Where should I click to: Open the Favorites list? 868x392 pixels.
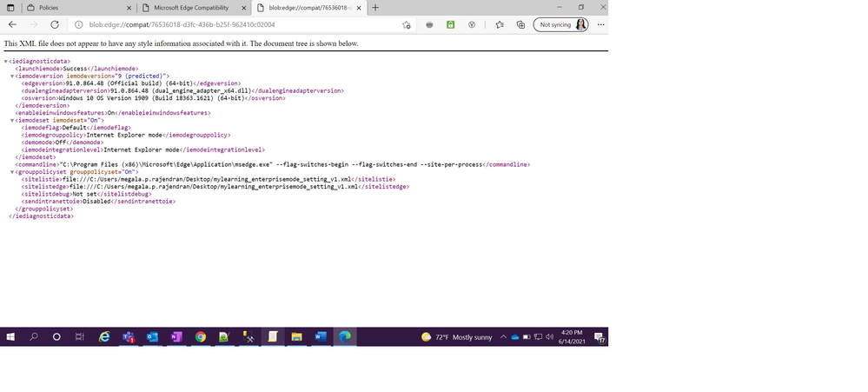[x=500, y=25]
